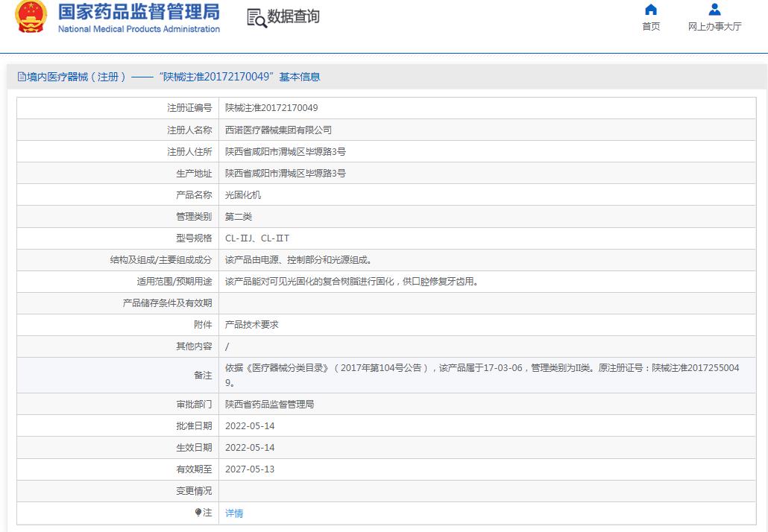
Task: Select management class 第二类
Action: 239,216
